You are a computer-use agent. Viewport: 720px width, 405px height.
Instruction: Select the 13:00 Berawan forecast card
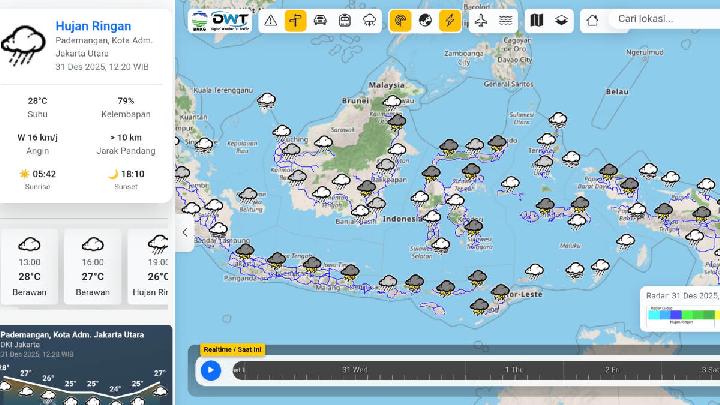(x=30, y=265)
